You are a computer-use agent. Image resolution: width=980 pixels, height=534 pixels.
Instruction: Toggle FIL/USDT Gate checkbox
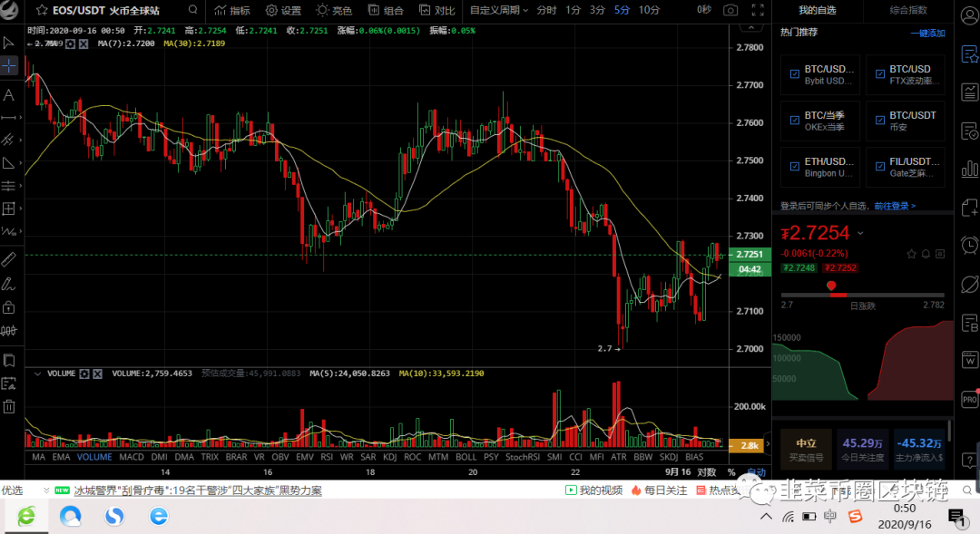880,166
